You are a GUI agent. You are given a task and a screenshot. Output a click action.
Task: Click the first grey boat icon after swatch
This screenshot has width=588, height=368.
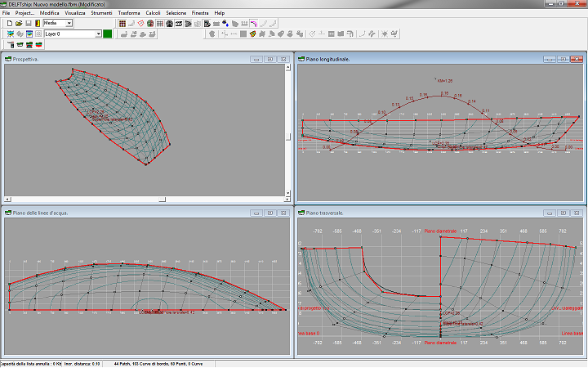pos(124,34)
